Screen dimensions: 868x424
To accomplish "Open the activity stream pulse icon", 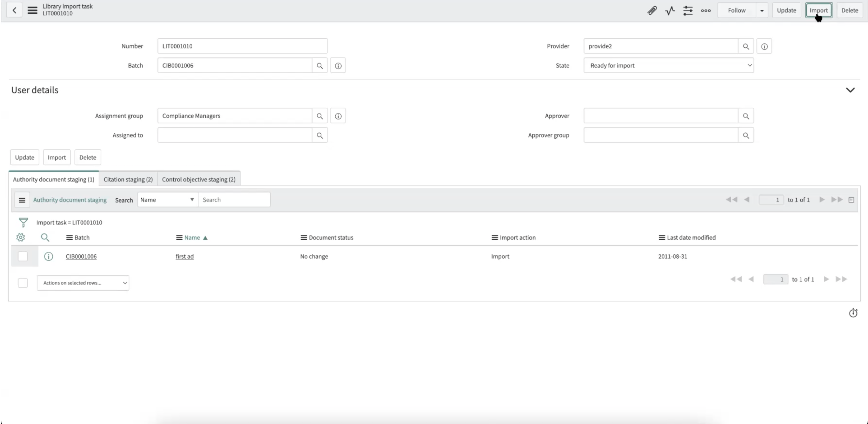I will tap(670, 11).
